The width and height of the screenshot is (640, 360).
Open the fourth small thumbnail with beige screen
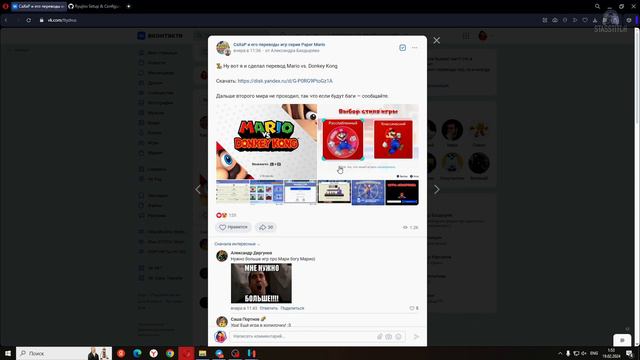334,192
